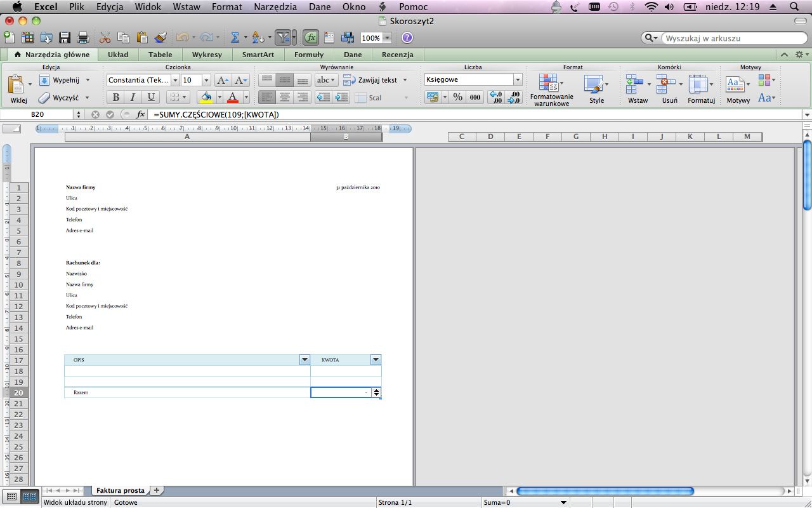This screenshot has width=812, height=508.
Task: Click the AutoSum sigma icon
Action: pyautogui.click(x=234, y=37)
